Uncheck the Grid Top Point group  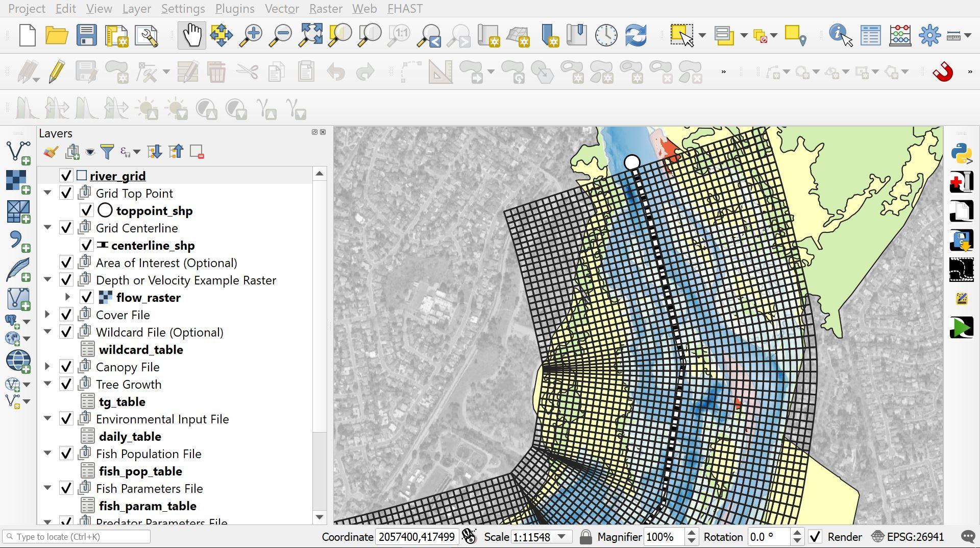coord(66,193)
